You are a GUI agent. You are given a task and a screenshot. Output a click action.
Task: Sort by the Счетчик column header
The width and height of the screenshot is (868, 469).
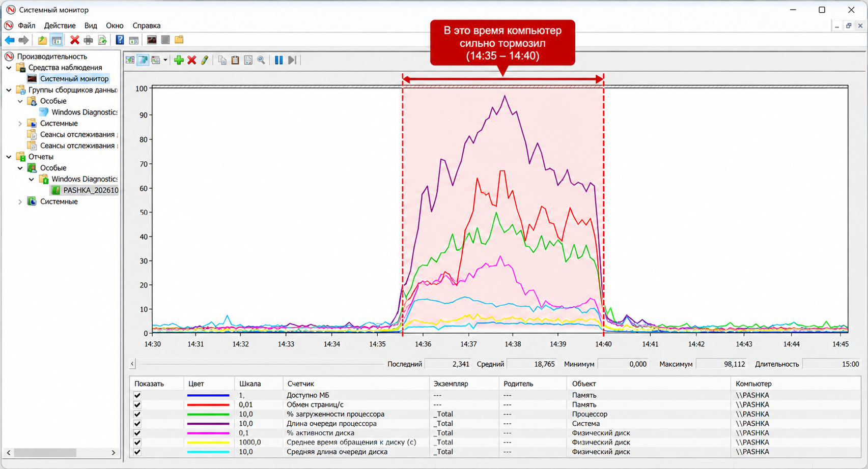(356, 384)
